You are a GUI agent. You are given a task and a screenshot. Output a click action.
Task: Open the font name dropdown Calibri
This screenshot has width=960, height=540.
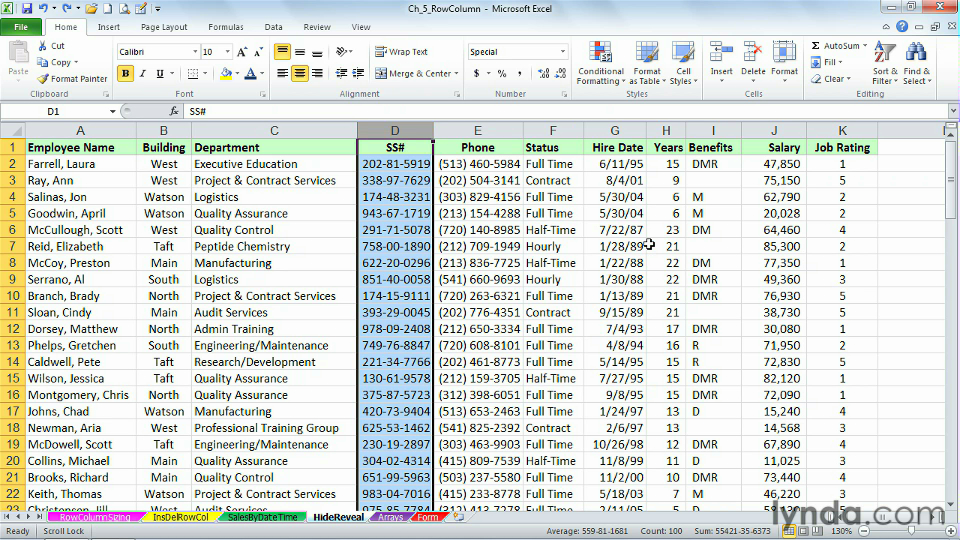(195, 52)
